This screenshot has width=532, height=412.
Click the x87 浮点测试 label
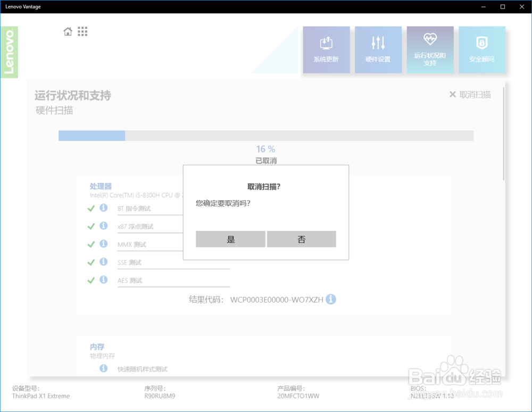pos(135,226)
